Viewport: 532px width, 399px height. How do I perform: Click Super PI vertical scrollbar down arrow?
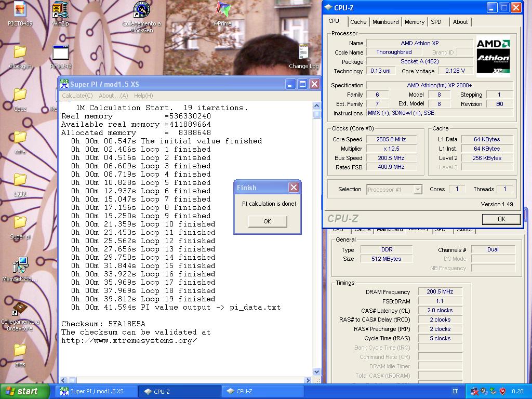316,371
